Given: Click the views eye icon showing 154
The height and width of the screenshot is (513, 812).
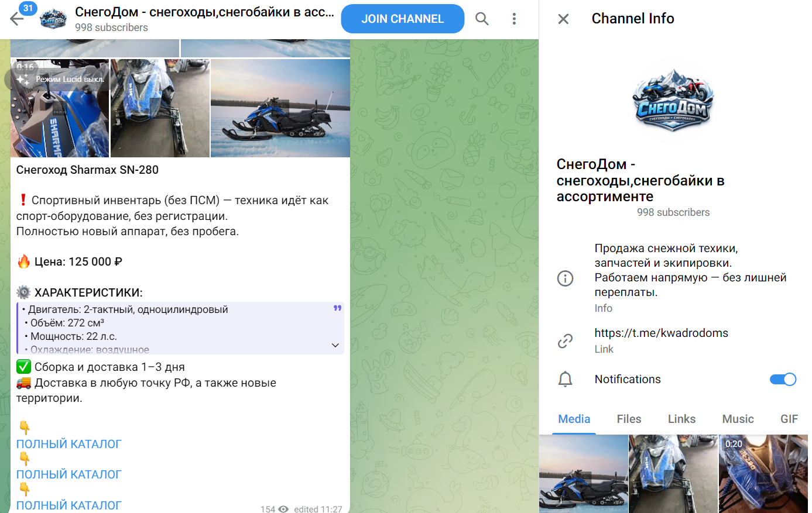Looking at the screenshot, I should click(282, 509).
